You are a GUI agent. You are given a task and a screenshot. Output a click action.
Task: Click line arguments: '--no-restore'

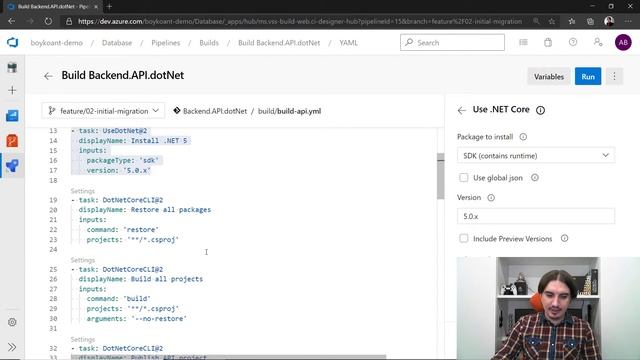(136, 318)
